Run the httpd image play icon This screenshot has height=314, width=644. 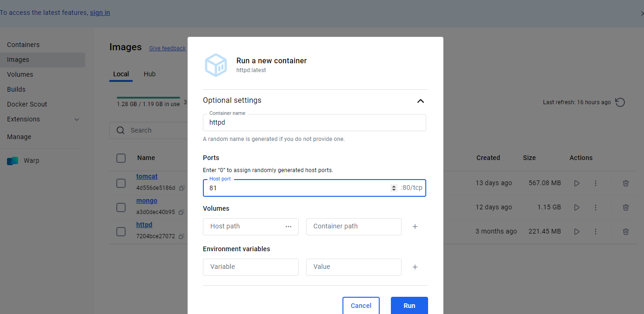point(577,232)
